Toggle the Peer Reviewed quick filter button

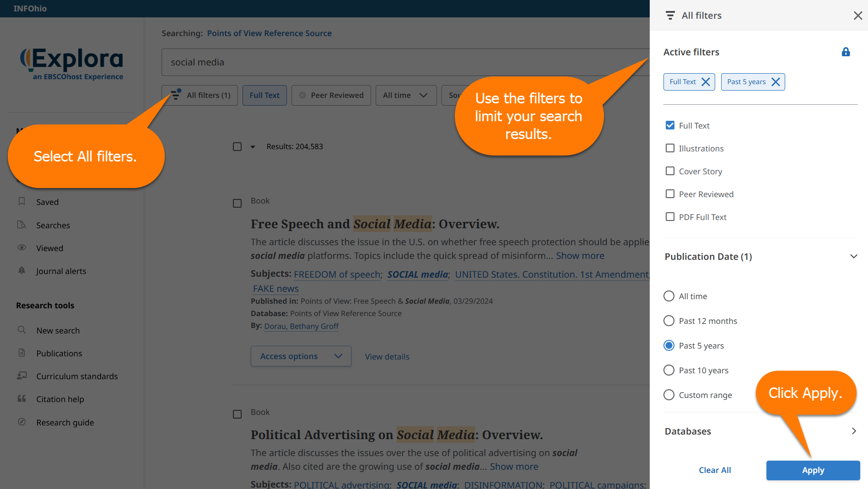[331, 95]
